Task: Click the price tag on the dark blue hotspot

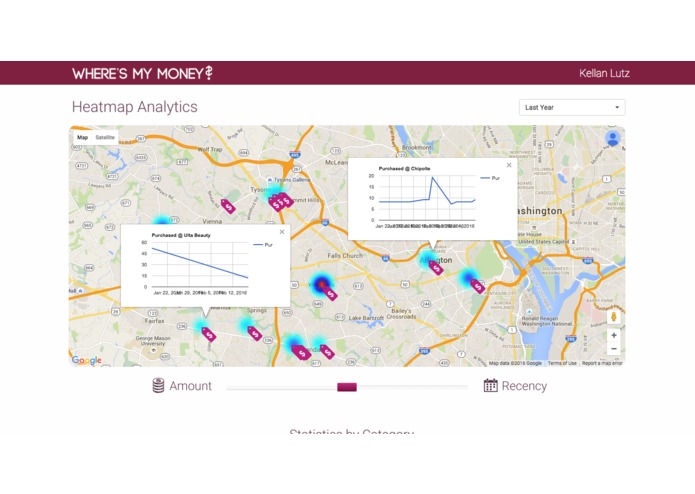Action: coord(330,293)
